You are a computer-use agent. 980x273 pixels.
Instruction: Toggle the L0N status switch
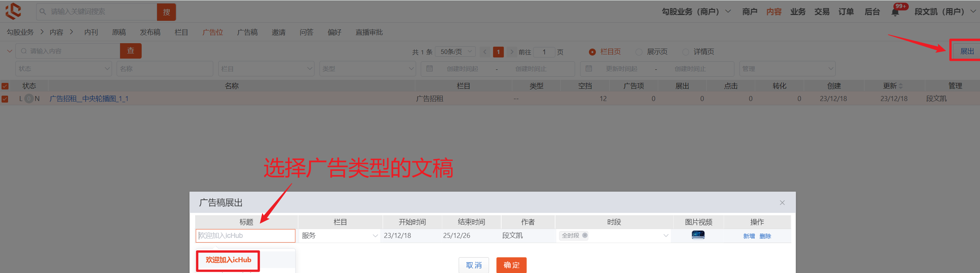click(29, 99)
